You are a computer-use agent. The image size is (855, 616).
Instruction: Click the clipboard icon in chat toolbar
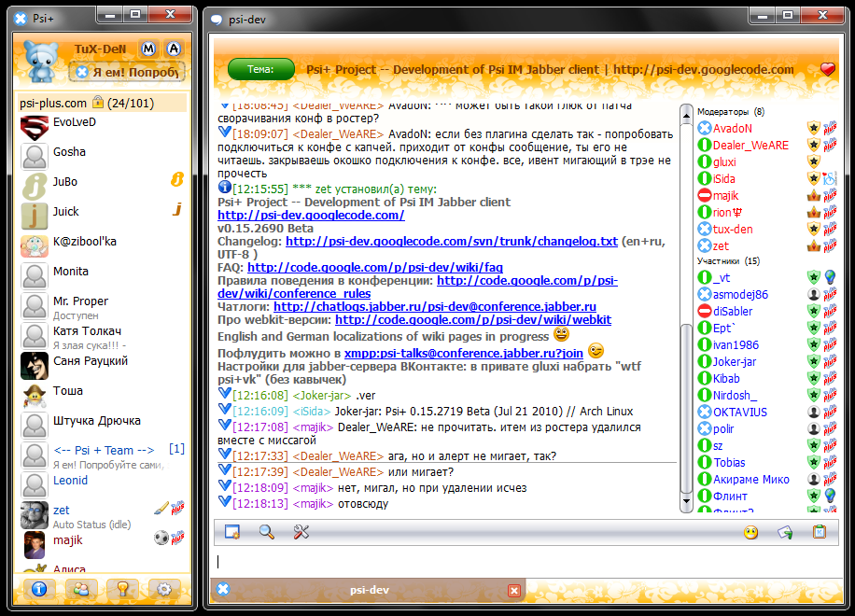coord(819,532)
